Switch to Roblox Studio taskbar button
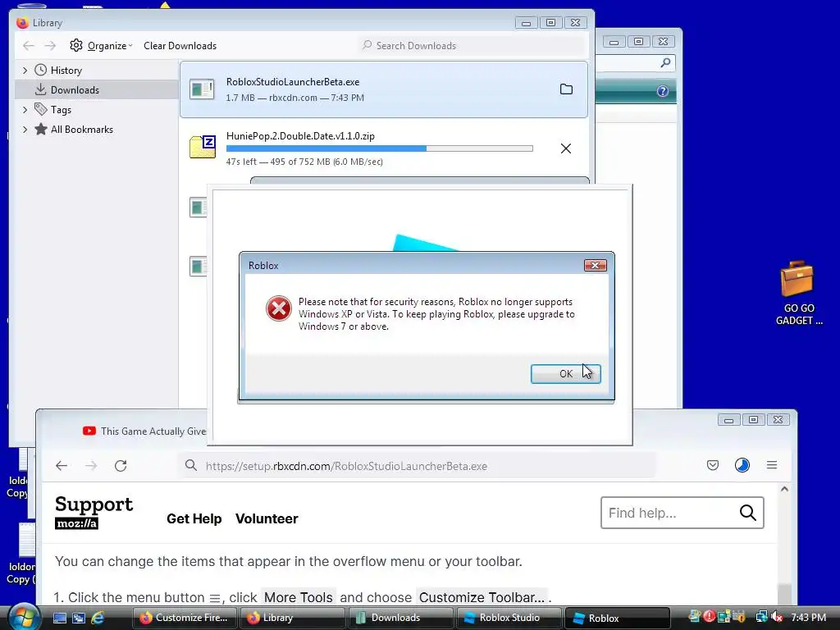This screenshot has height=630, width=840. [509, 618]
